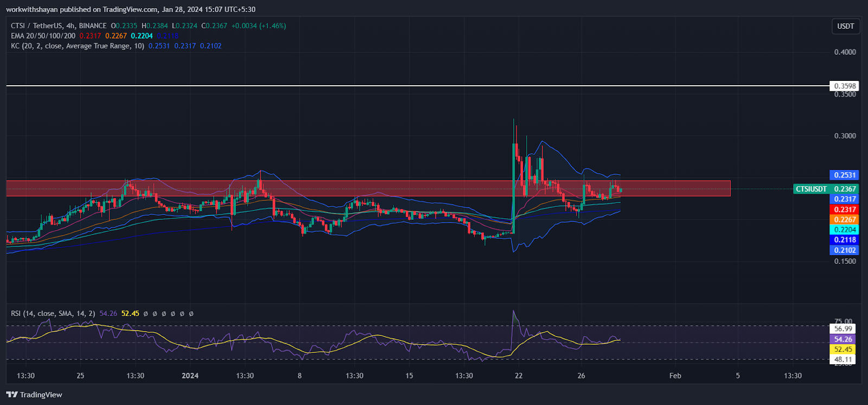Click the blue 0.2531 price axis label
This screenshot has width=868, height=405.
pyautogui.click(x=845, y=175)
